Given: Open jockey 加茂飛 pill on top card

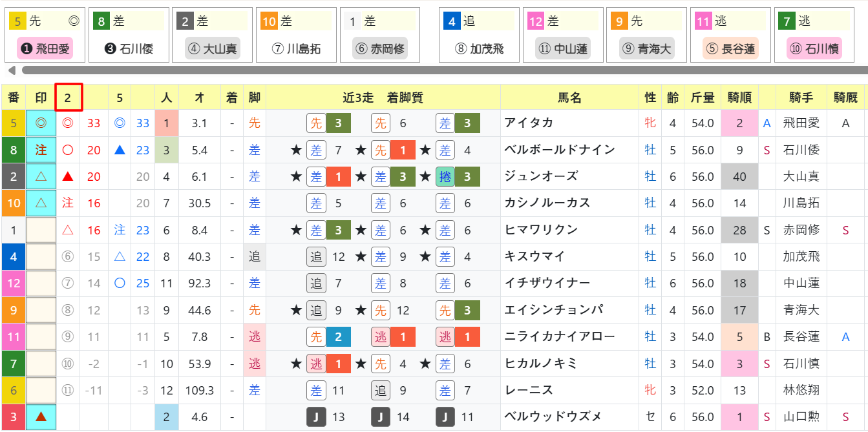Looking at the screenshot, I should 479,48.
